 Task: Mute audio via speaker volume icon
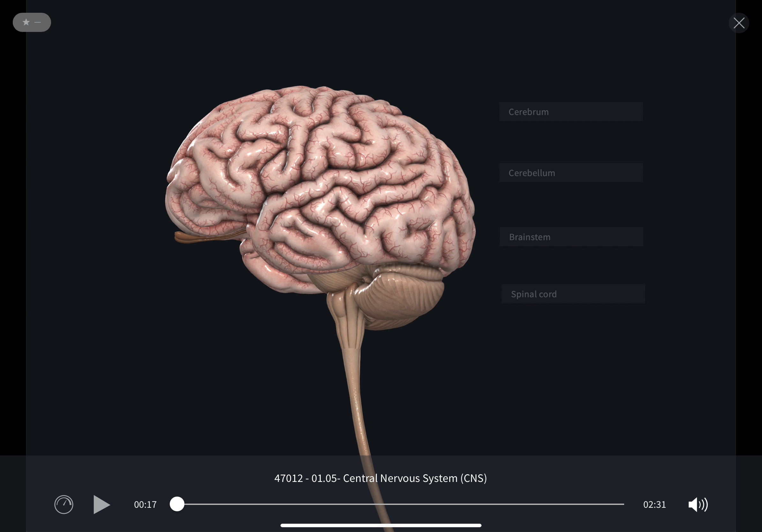pos(698,505)
